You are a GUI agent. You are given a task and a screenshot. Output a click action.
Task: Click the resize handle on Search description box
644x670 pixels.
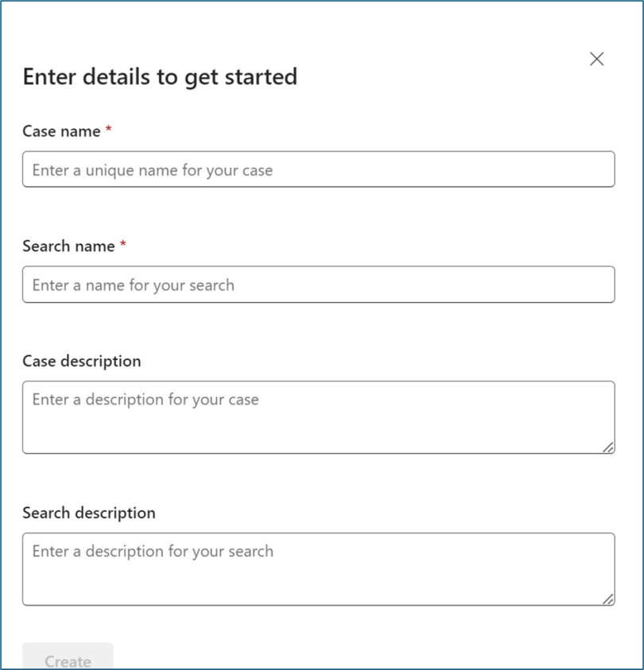point(609,600)
